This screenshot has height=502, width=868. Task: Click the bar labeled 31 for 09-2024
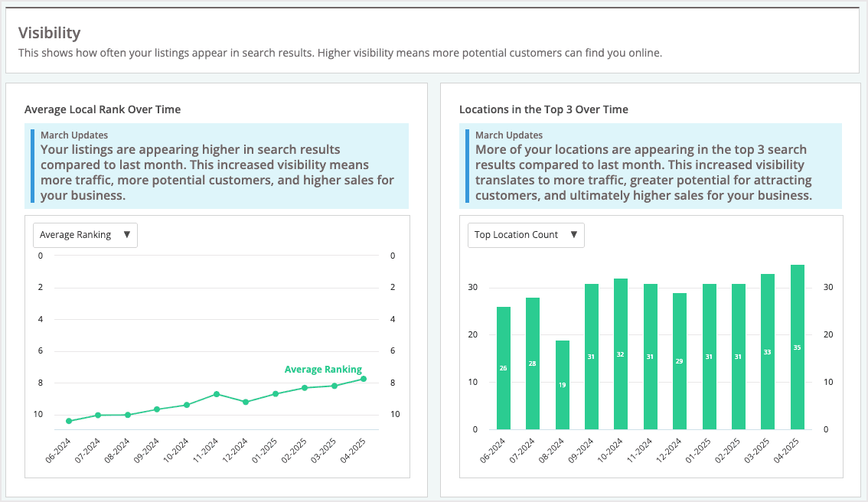589,356
